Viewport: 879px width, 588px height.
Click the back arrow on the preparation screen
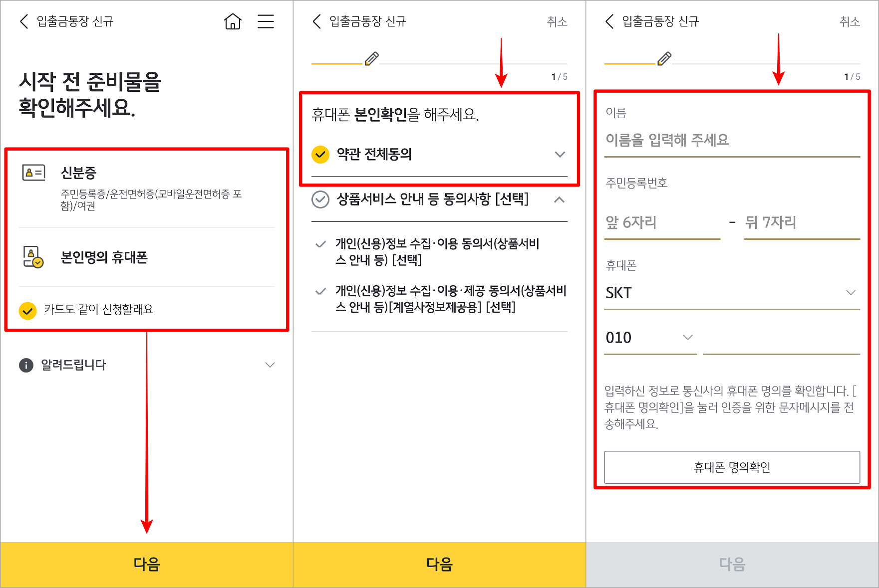tap(24, 21)
